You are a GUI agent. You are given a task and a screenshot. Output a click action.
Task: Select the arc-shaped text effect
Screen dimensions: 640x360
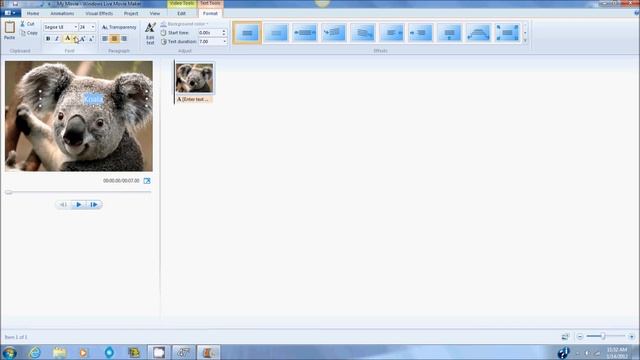pyautogui.click(x=478, y=33)
